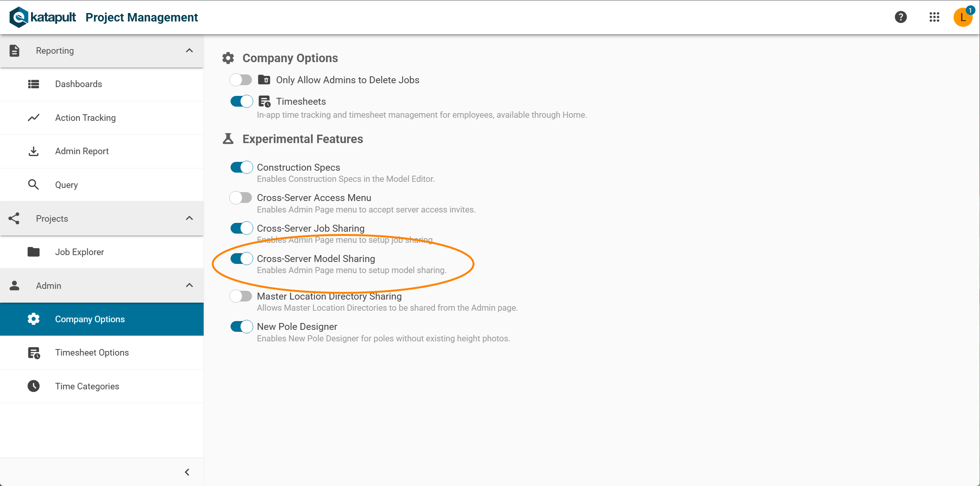
Task: Click the Dashboards list icon
Action: 34,84
